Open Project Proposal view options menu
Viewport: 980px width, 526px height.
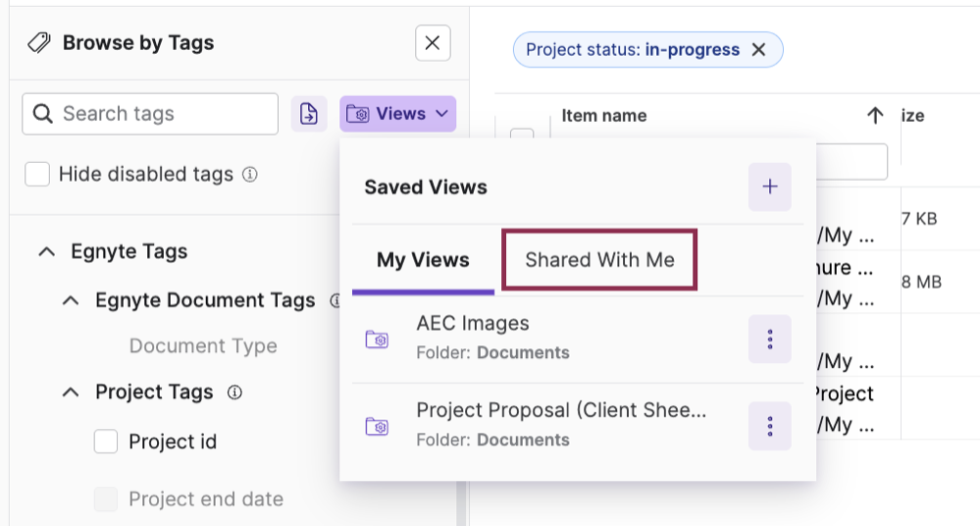point(769,426)
